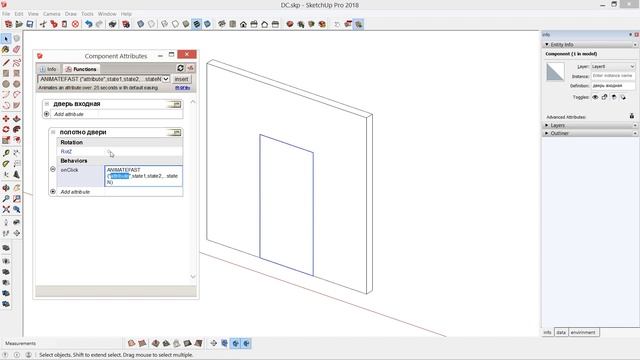The image size is (640, 360).
Task: Open the Draw menu
Action: pos(71,14)
